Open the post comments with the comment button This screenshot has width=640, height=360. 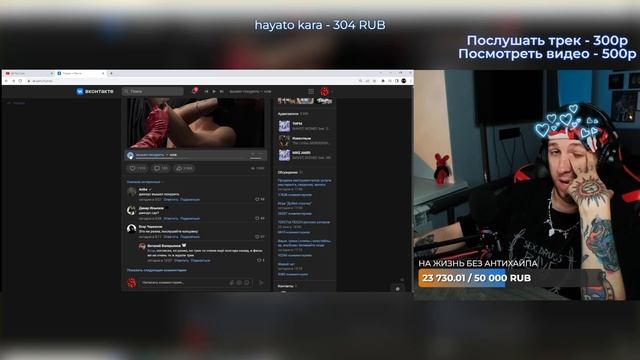161,168
